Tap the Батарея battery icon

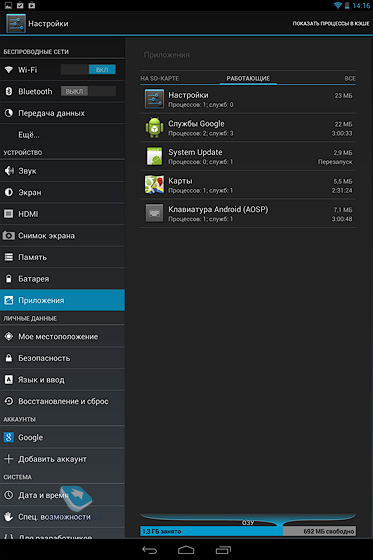point(9,279)
